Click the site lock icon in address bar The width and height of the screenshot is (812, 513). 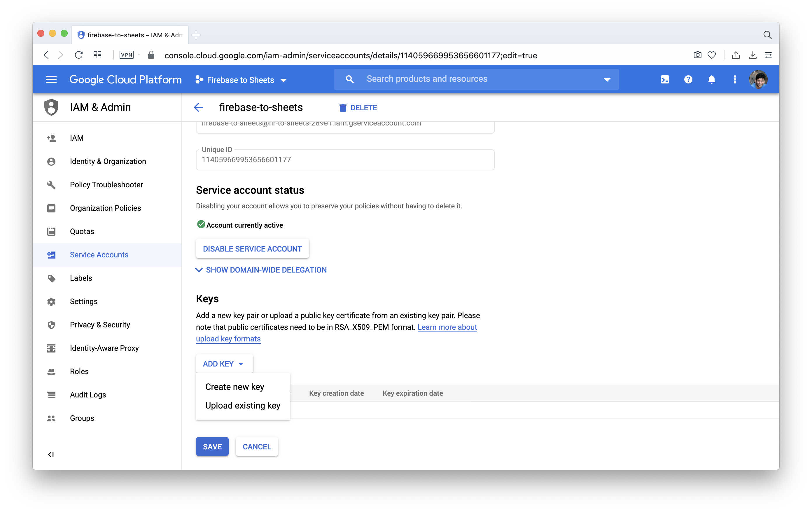click(x=151, y=55)
